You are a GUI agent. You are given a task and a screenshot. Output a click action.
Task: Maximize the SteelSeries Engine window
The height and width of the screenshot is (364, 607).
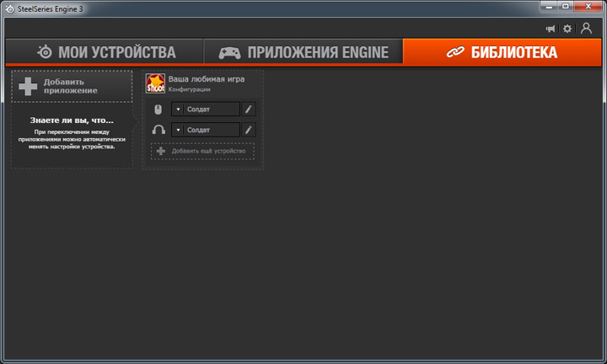(566, 7)
